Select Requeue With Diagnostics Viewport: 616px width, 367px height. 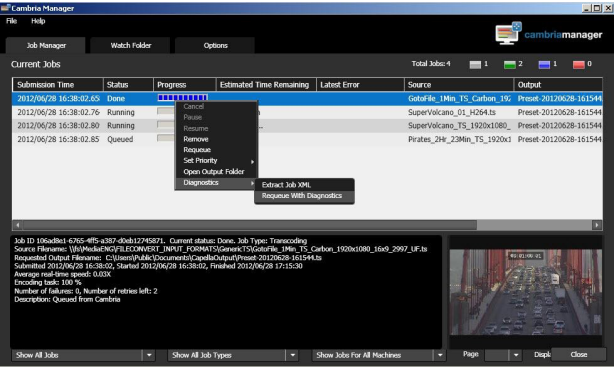point(304,196)
